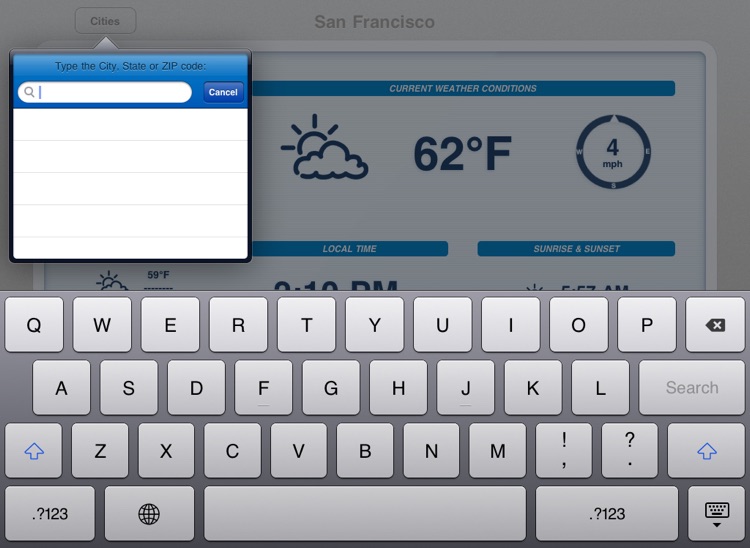Tap the V key
Image resolution: width=750 pixels, height=548 pixels.
[298, 450]
